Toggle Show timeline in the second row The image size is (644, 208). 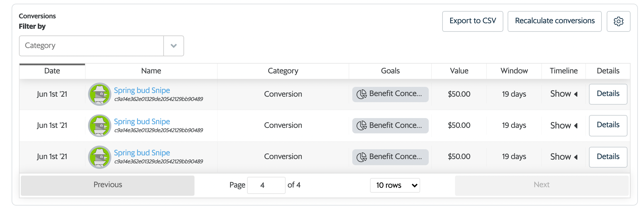click(563, 125)
